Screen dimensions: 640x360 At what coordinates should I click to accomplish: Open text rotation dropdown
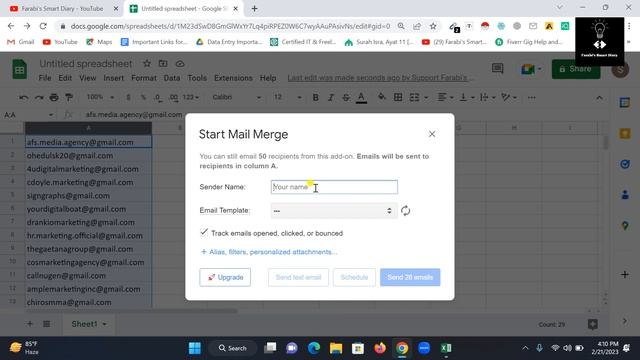click(x=509, y=97)
